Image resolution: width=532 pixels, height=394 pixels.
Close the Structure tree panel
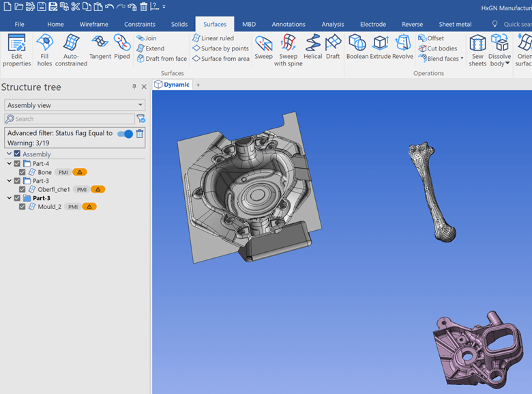pyautogui.click(x=144, y=87)
